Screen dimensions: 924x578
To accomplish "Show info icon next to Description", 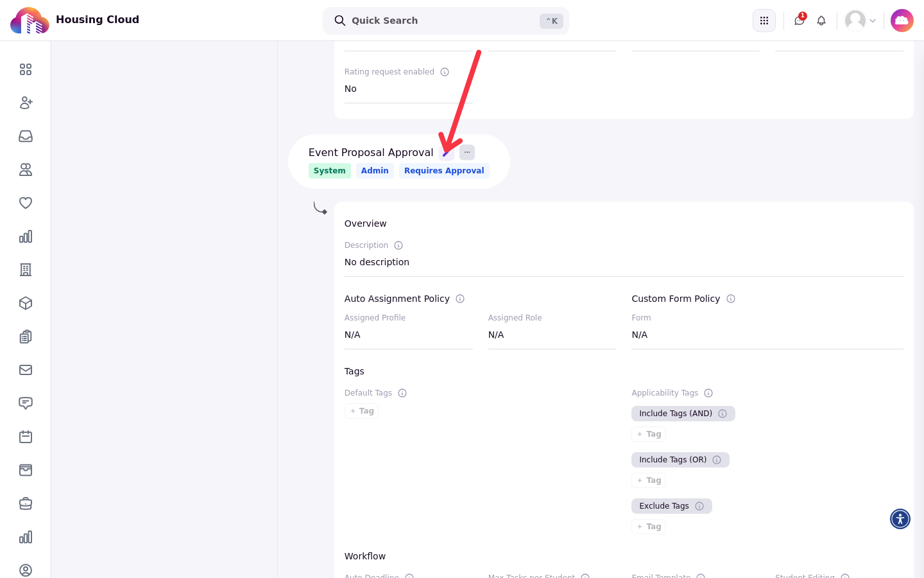I will [x=398, y=245].
